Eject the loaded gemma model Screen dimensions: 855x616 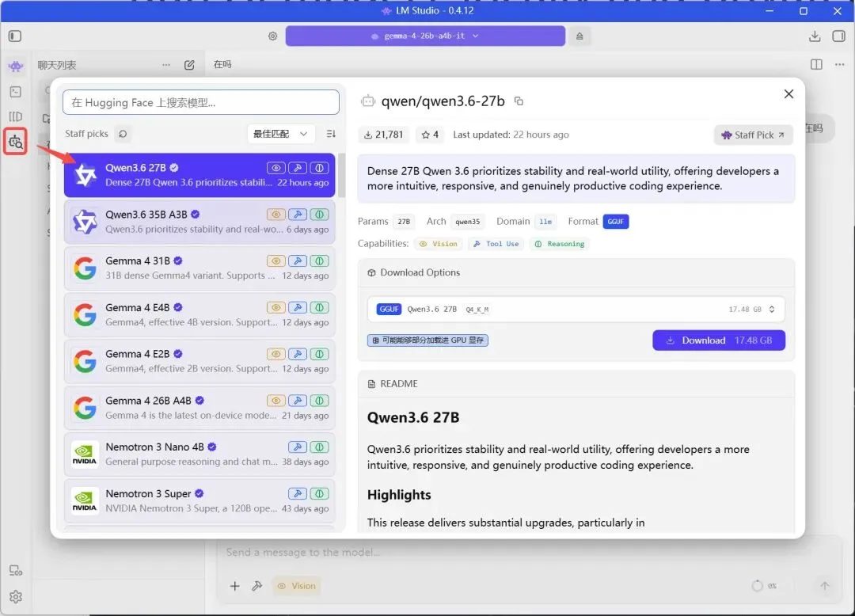coord(579,36)
